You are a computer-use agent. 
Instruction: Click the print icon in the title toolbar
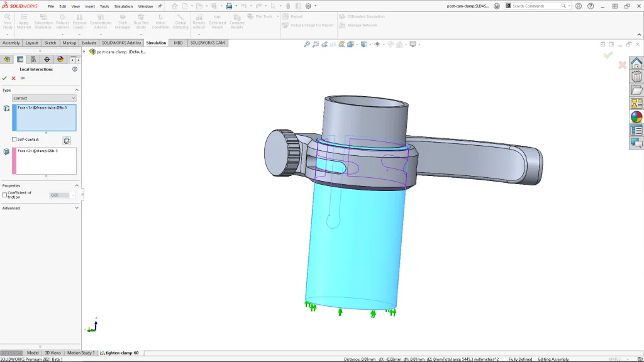[x=229, y=6]
